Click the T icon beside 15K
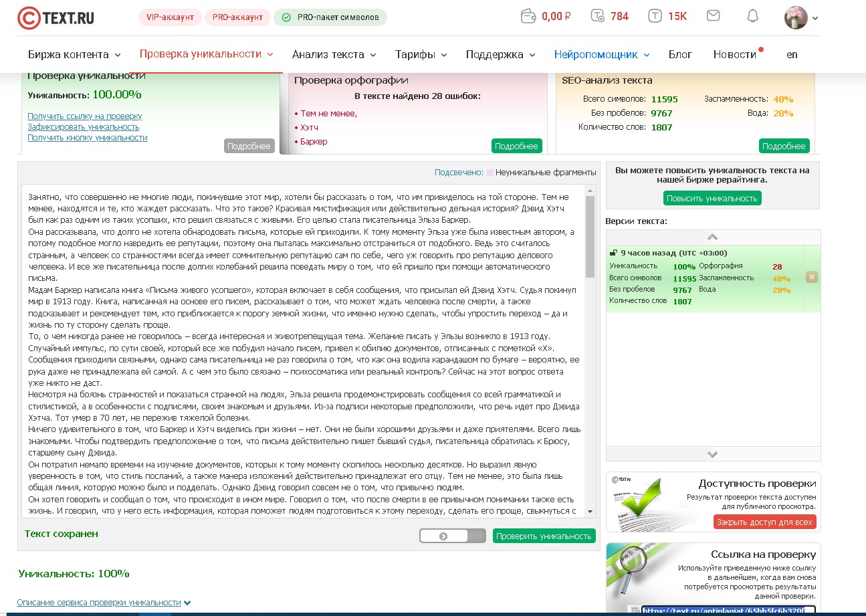The height and width of the screenshot is (616, 866). [655, 16]
